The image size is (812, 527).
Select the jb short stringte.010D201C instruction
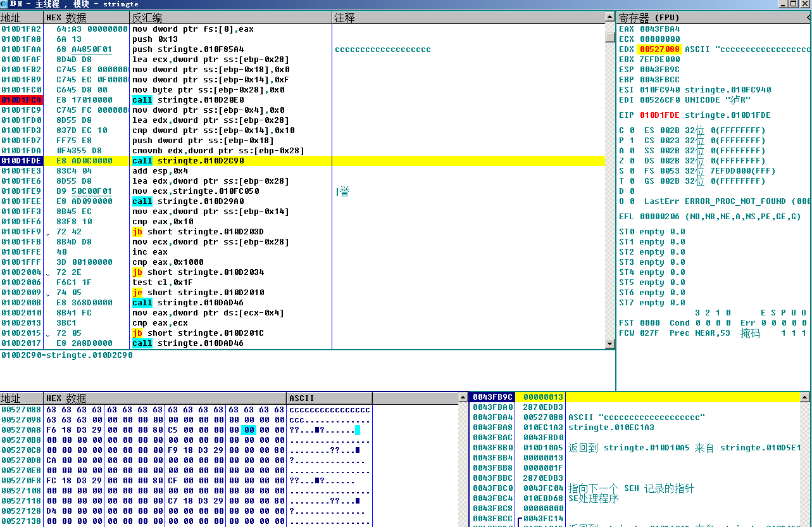pos(198,333)
